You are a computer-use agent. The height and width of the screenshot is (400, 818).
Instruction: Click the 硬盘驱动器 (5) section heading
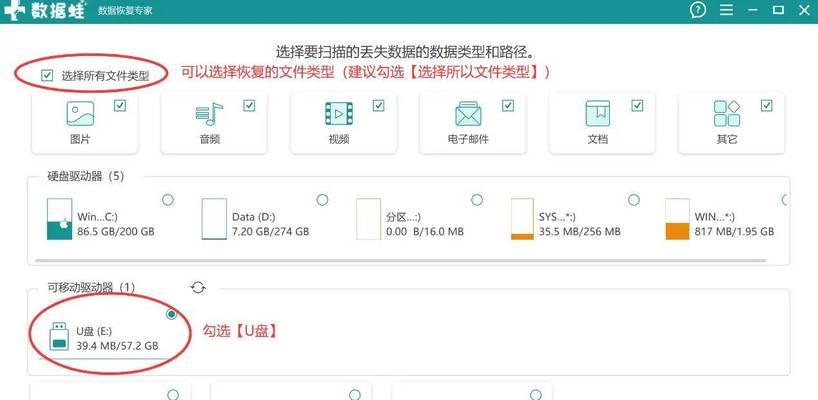86,176
